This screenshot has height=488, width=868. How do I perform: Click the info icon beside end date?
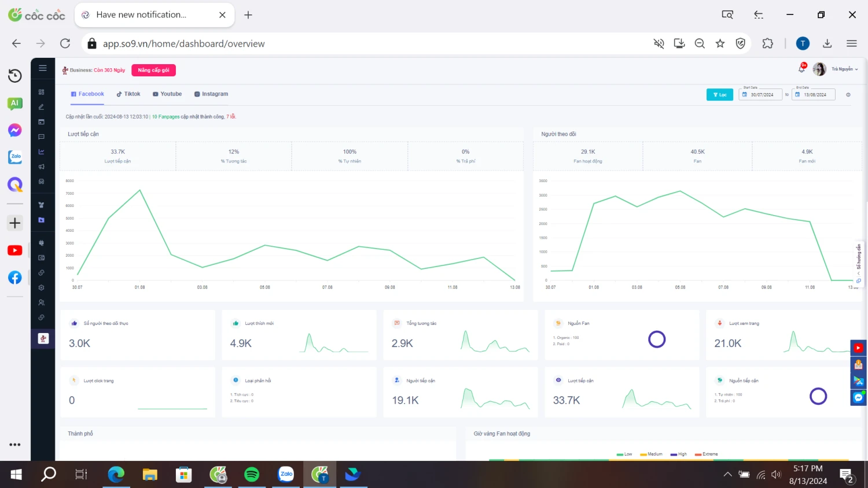pyautogui.click(x=848, y=95)
